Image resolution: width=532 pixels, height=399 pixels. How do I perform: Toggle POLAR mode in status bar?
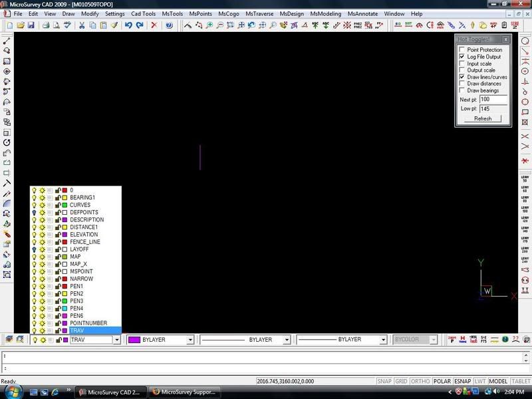tap(442, 381)
